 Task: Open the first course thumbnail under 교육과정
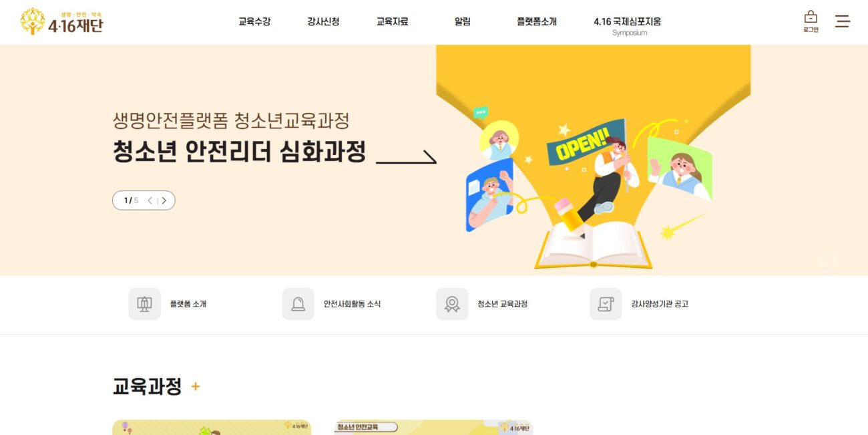point(212,428)
